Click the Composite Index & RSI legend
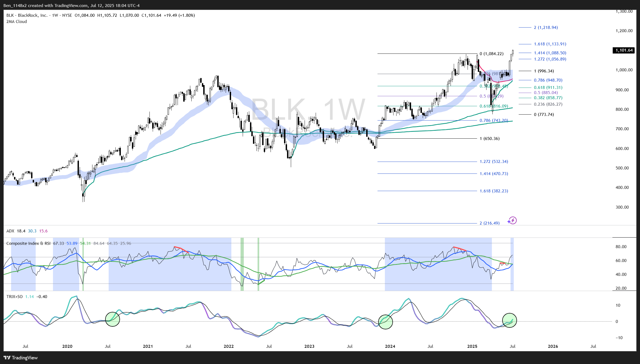The height and width of the screenshot is (364, 640). [x=28, y=243]
